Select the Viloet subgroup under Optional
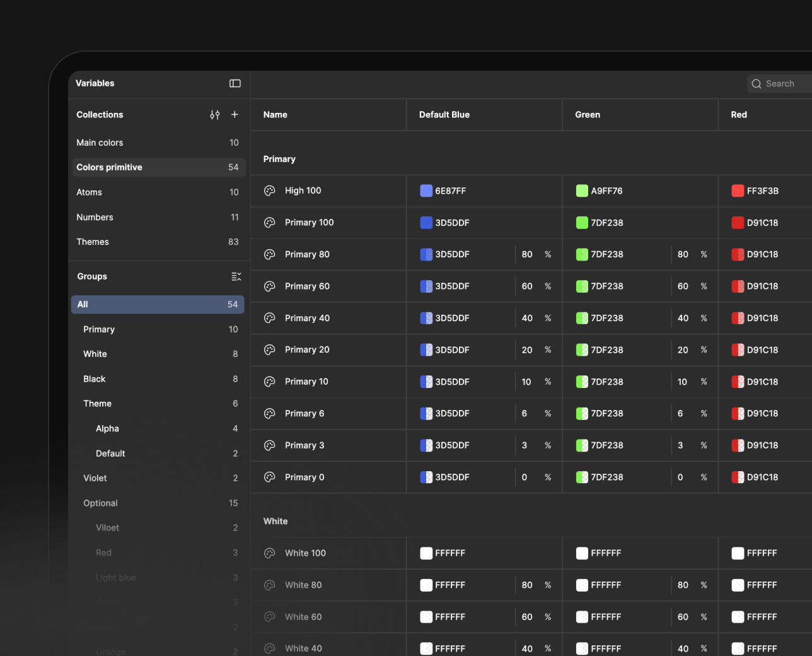Image resolution: width=812 pixels, height=656 pixels. pos(158,528)
